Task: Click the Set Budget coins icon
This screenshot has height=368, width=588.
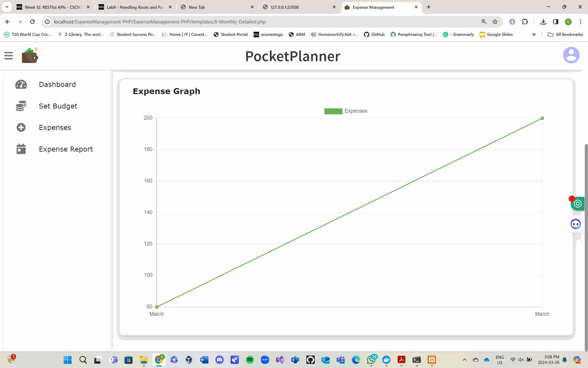Action: (21, 106)
